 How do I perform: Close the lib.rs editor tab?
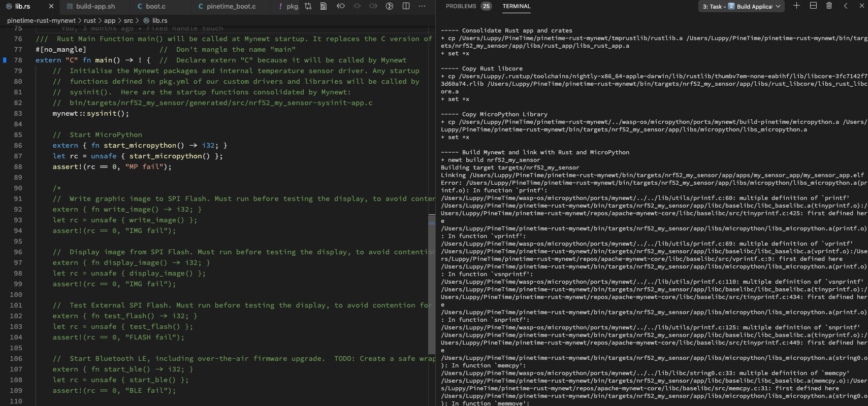point(51,7)
